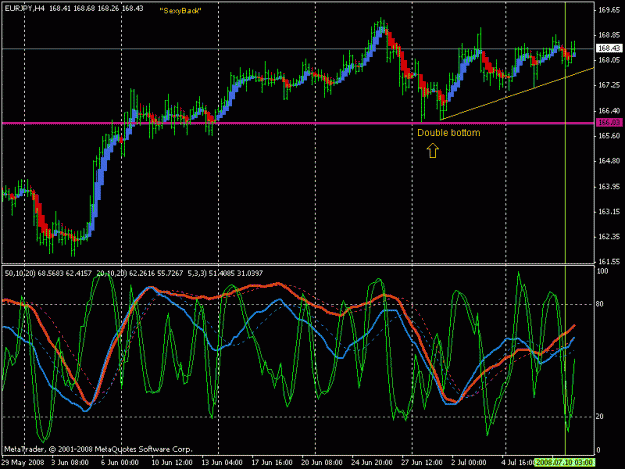Click the 2 Jul 00:00 time label
625x469 pixels.
[469, 463]
